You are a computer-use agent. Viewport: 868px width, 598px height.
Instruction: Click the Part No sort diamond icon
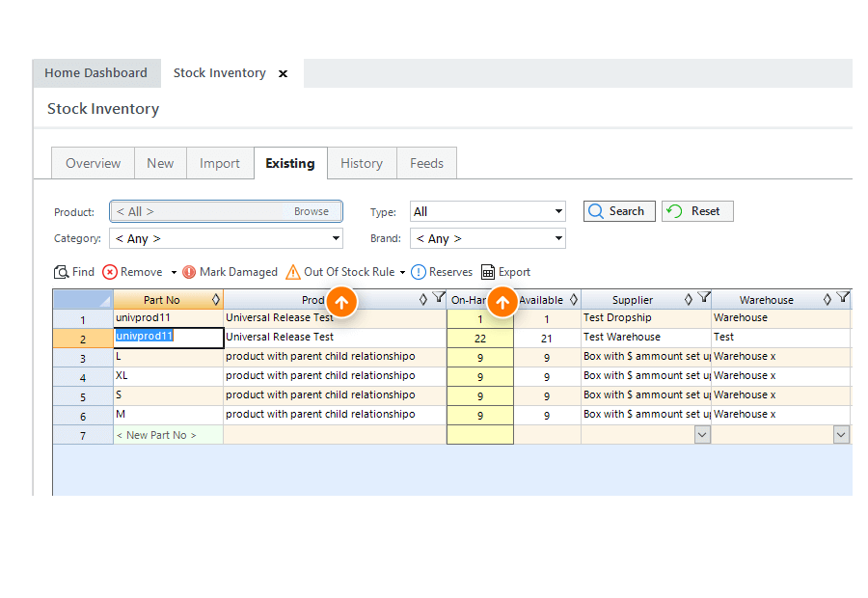(x=216, y=300)
